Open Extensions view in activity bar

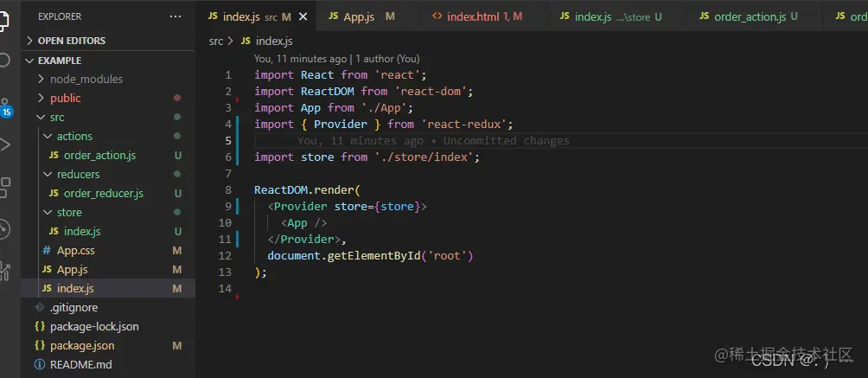tap(5, 188)
